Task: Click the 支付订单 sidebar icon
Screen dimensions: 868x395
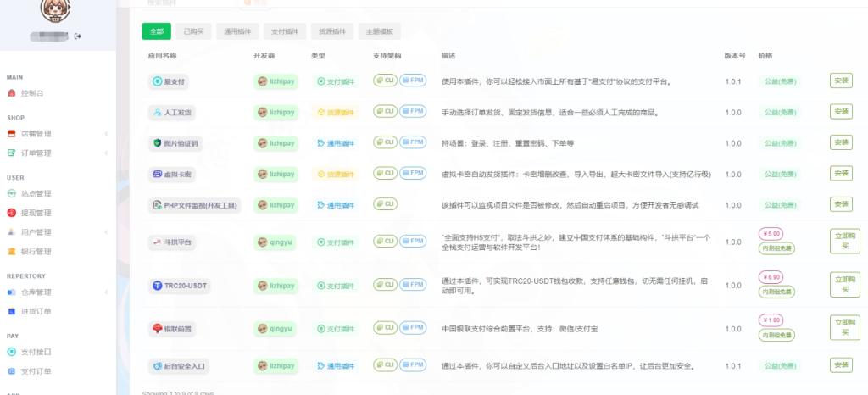Action: [12, 371]
